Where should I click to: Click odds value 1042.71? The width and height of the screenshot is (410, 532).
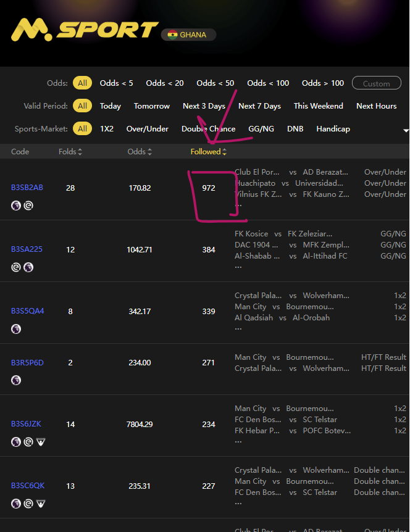tap(140, 250)
